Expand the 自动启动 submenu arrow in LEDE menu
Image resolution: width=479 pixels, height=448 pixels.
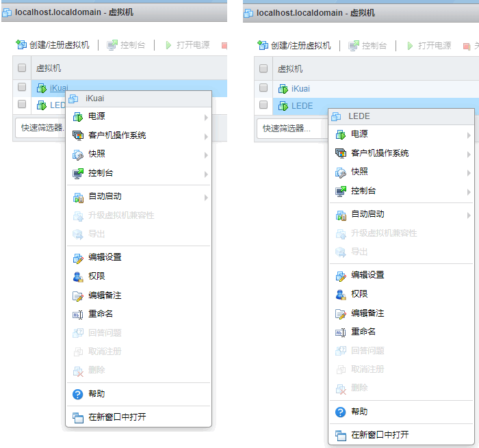pos(468,215)
